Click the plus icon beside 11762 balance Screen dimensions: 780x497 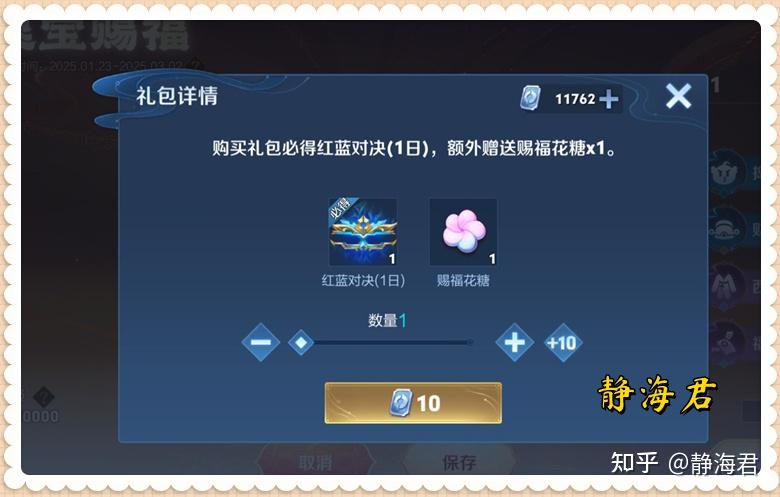click(608, 99)
